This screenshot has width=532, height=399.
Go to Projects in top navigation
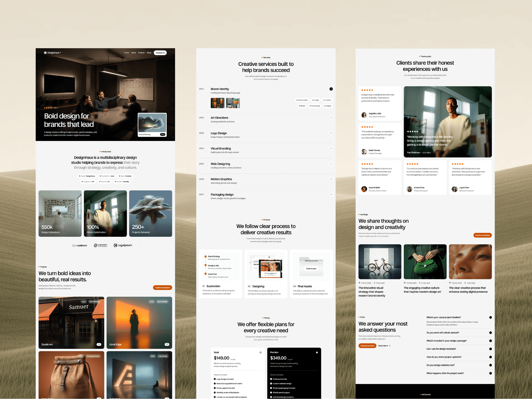[141, 53]
